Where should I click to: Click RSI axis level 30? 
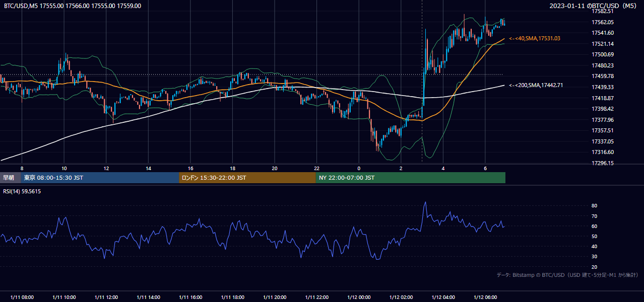click(594, 257)
